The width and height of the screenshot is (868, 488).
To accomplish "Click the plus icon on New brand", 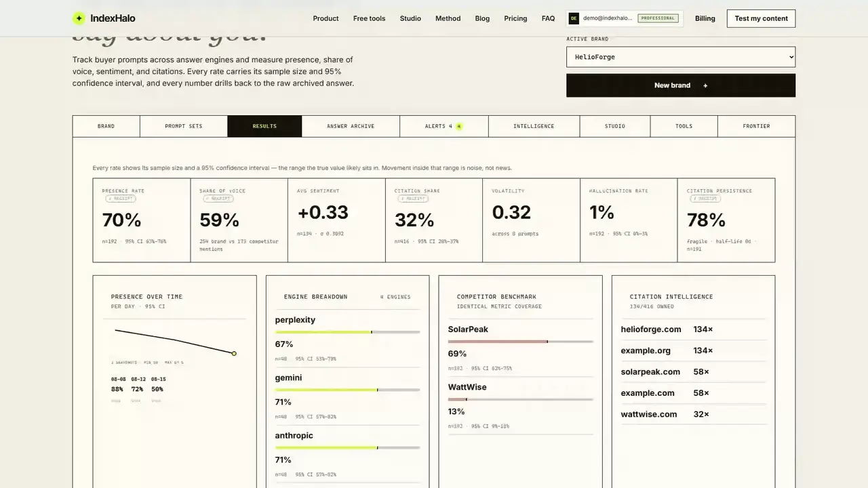I will (705, 85).
